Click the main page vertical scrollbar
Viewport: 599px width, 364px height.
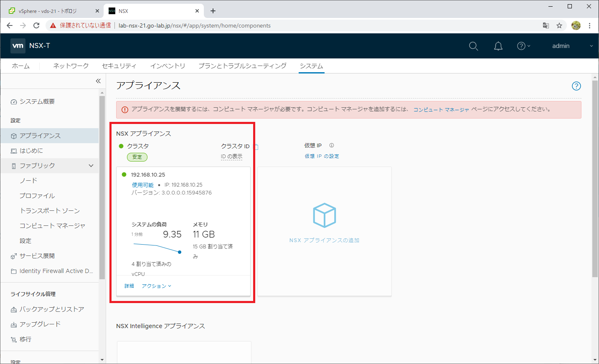point(595,178)
